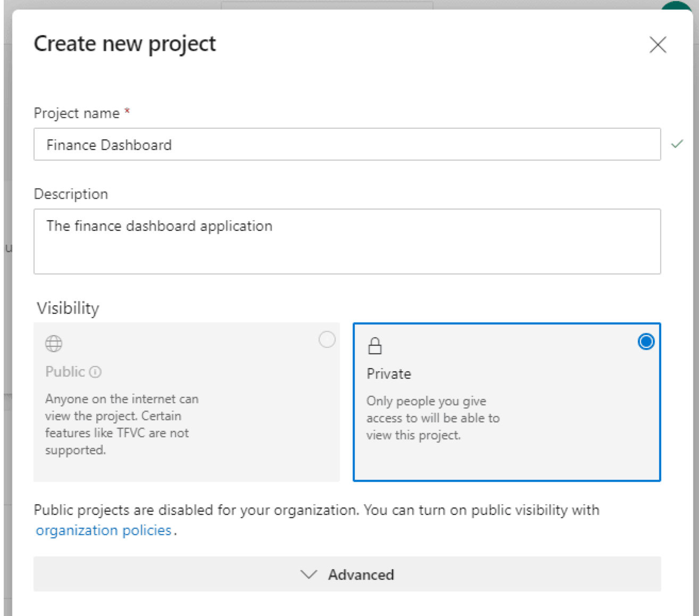Screen dimensions: 699x616
Task: Click the 'Project name' field label
Action: pyautogui.click(x=77, y=113)
